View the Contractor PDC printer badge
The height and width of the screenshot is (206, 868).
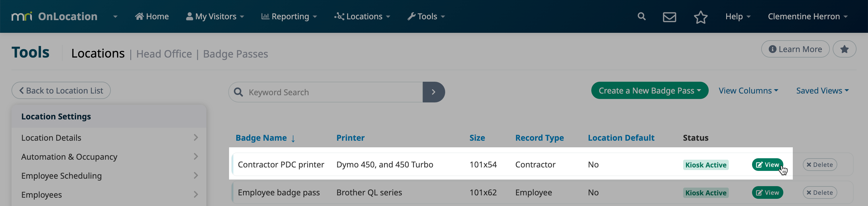tap(767, 165)
